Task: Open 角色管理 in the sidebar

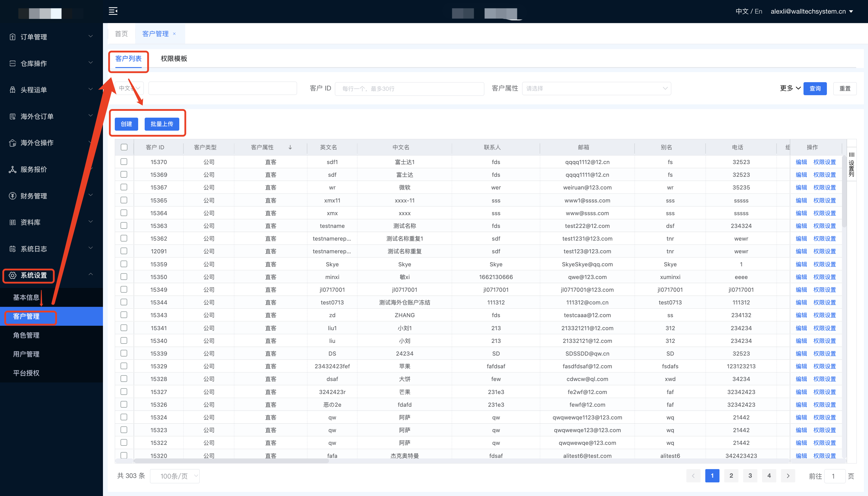Action: [x=26, y=335]
